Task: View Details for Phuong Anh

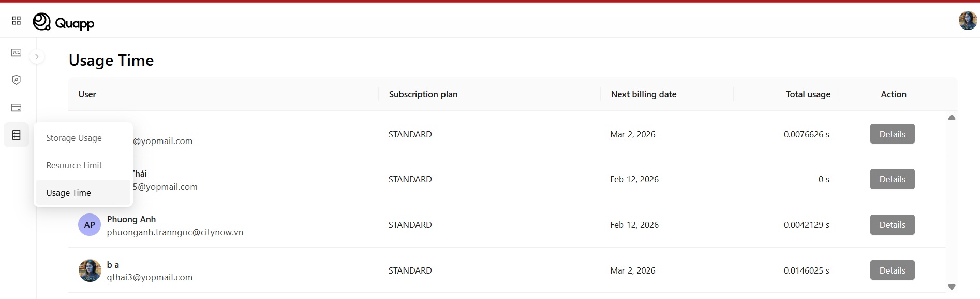Action: coord(892,225)
